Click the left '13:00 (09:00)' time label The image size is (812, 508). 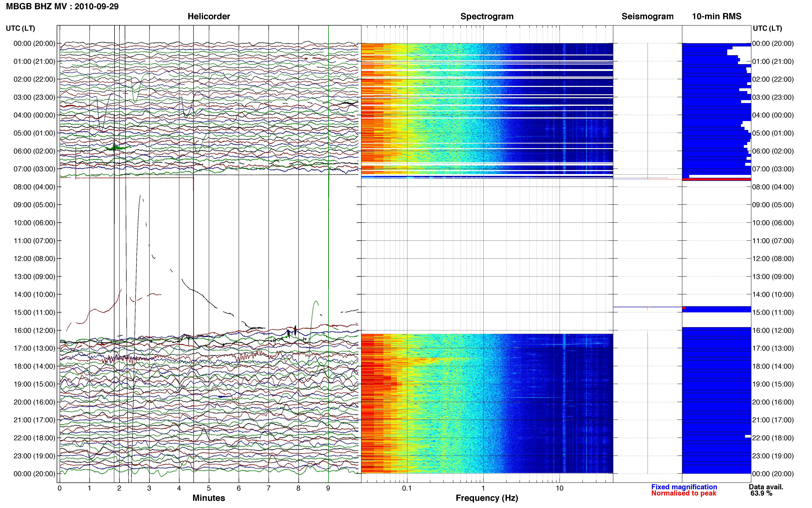point(34,277)
